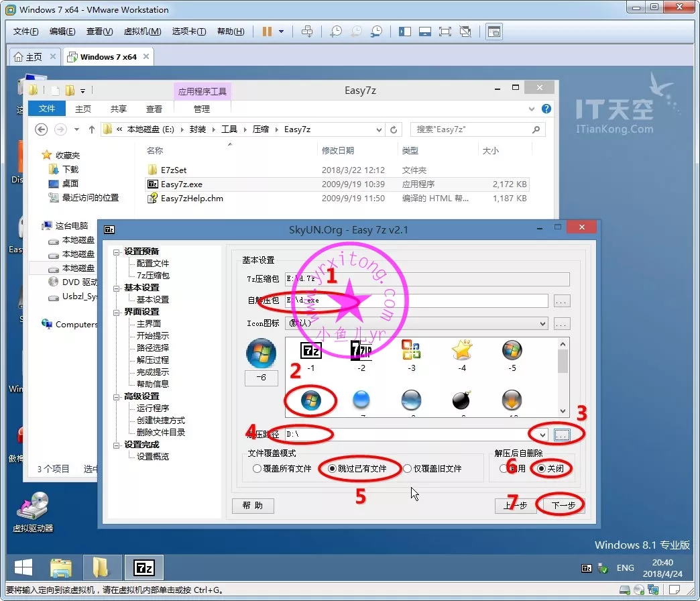Switch to the 查看 ribbon tab

pyautogui.click(x=154, y=109)
